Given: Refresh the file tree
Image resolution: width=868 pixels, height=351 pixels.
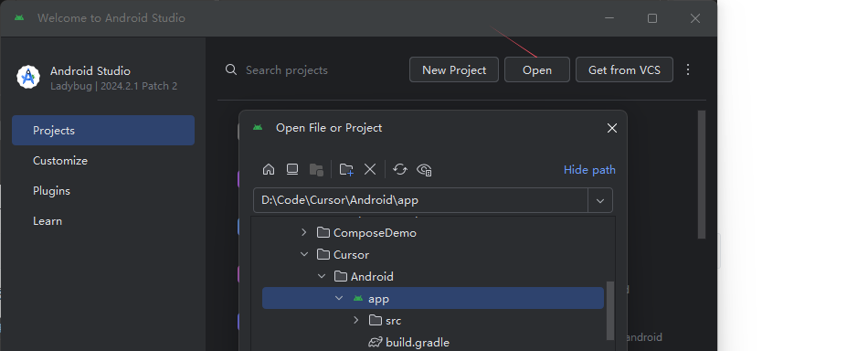Looking at the screenshot, I should [x=399, y=169].
